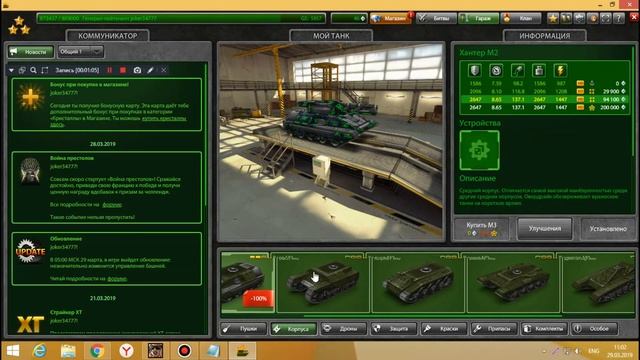The height and width of the screenshot is (360, 640).
Task: Stop the screen recording
Action: tap(123, 70)
